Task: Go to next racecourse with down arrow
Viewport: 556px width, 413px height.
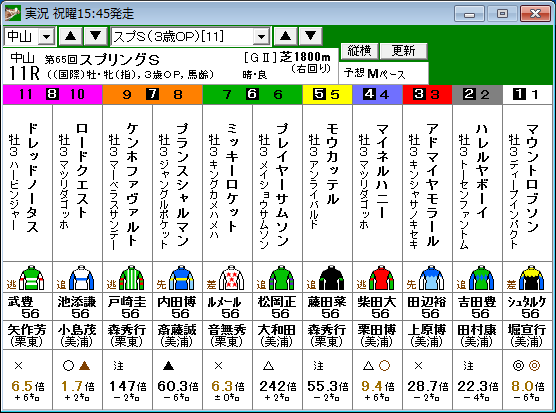Action: 95,36
